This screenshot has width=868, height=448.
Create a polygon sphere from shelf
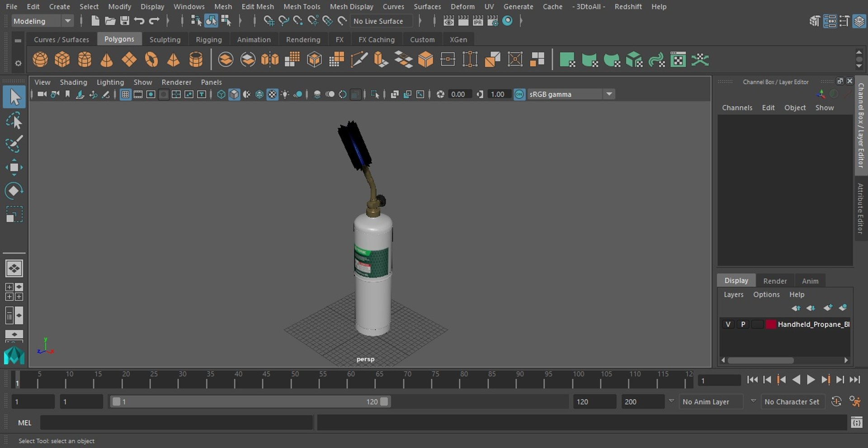tap(40, 59)
